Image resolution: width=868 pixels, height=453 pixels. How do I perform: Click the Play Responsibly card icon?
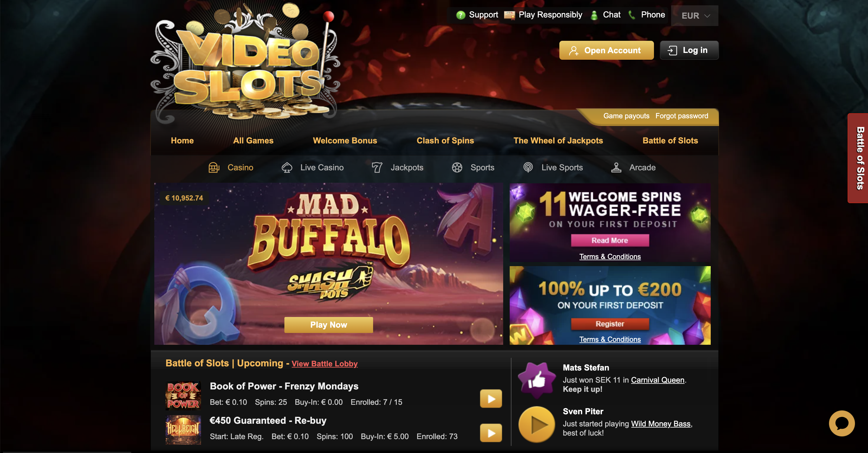(x=509, y=15)
